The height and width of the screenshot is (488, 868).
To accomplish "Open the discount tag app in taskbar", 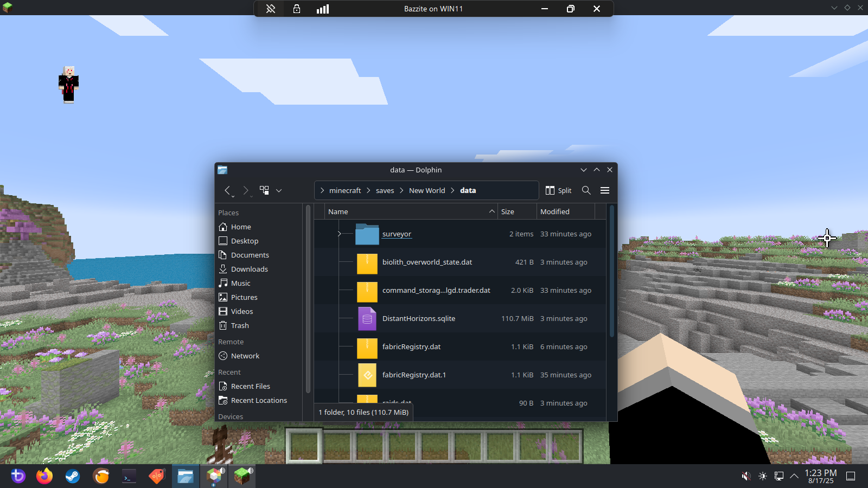I will click(x=157, y=476).
